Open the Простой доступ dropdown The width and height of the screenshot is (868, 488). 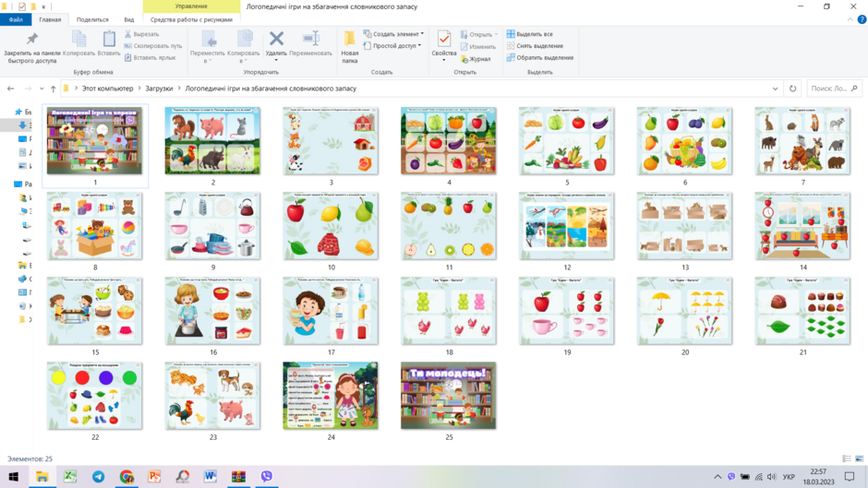[x=392, y=46]
